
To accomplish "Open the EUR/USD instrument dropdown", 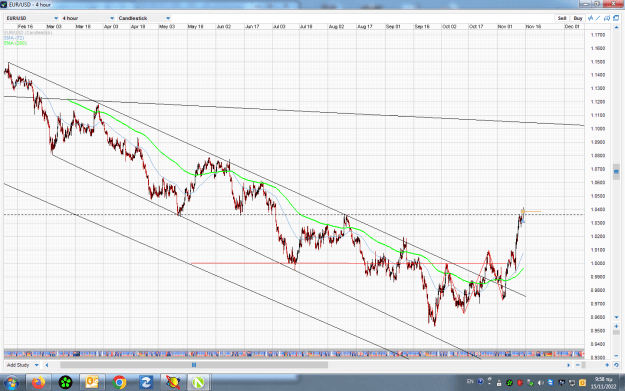I will point(32,18).
